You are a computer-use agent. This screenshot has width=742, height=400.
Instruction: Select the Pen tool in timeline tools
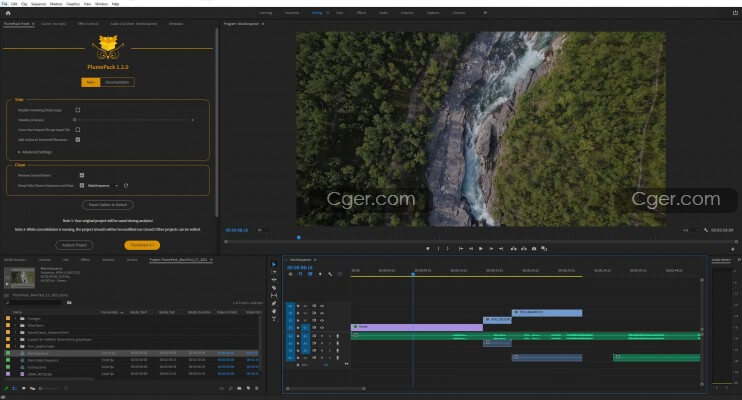tap(274, 303)
